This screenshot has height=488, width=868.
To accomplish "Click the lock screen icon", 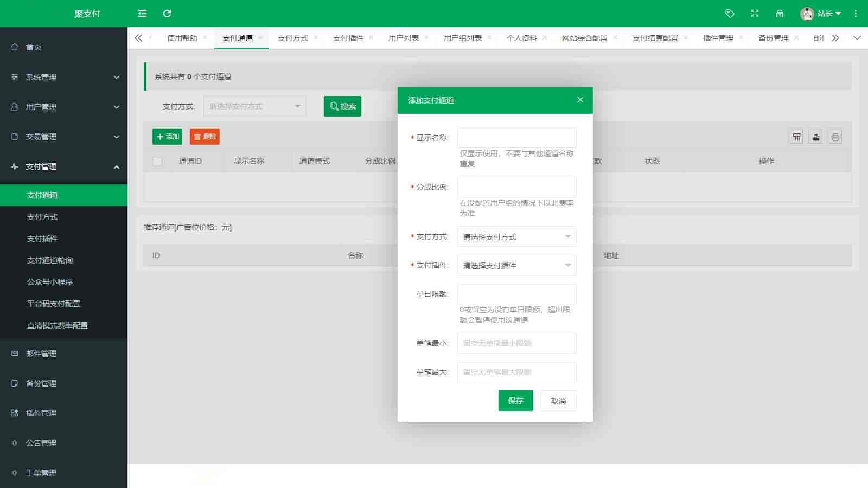I will pyautogui.click(x=780, y=14).
